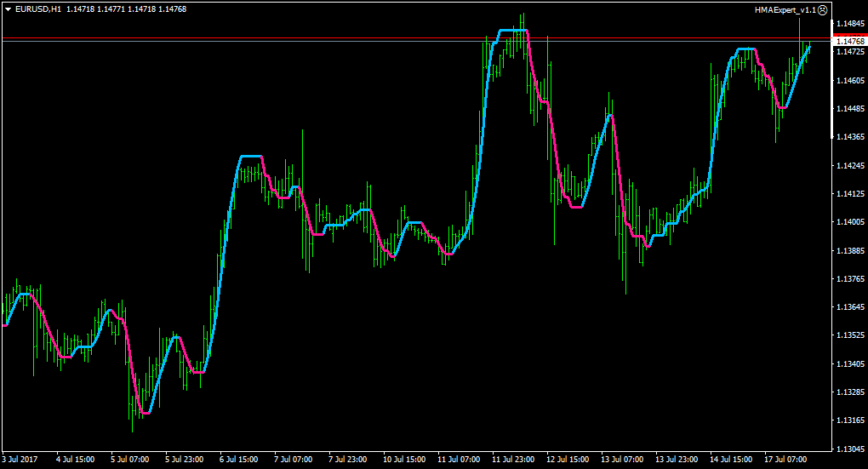Screen dimensions: 868x469
Task: Click price scale value 1.13525
Action: [x=850, y=335]
